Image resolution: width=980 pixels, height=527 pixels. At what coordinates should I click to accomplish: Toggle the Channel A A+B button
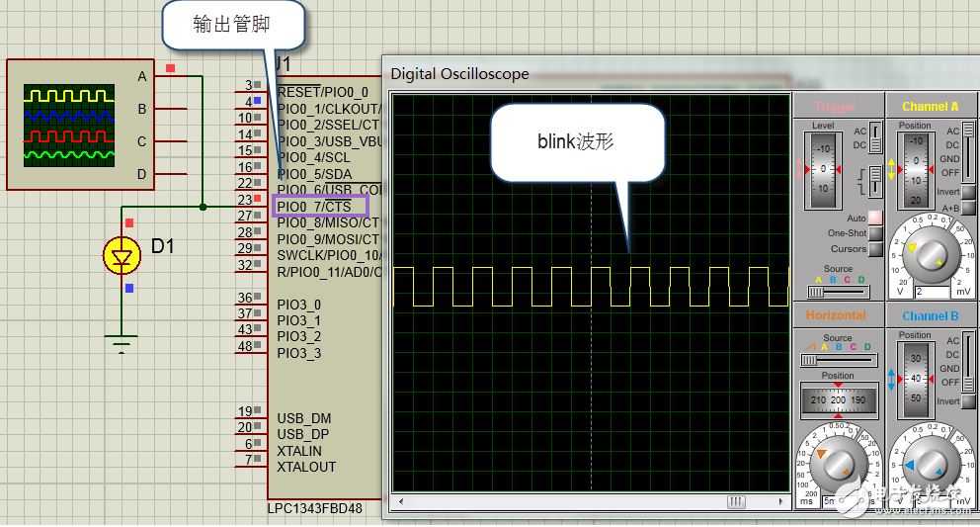click(969, 208)
